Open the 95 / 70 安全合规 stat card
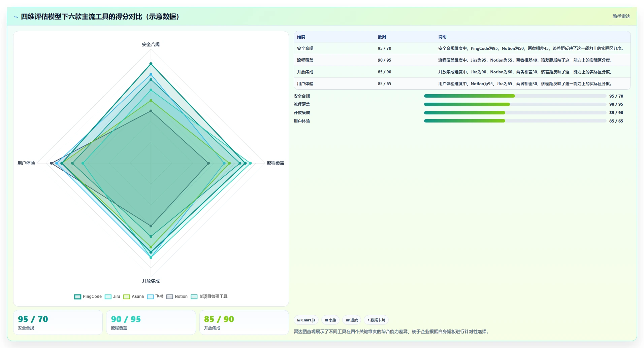 [58, 322]
